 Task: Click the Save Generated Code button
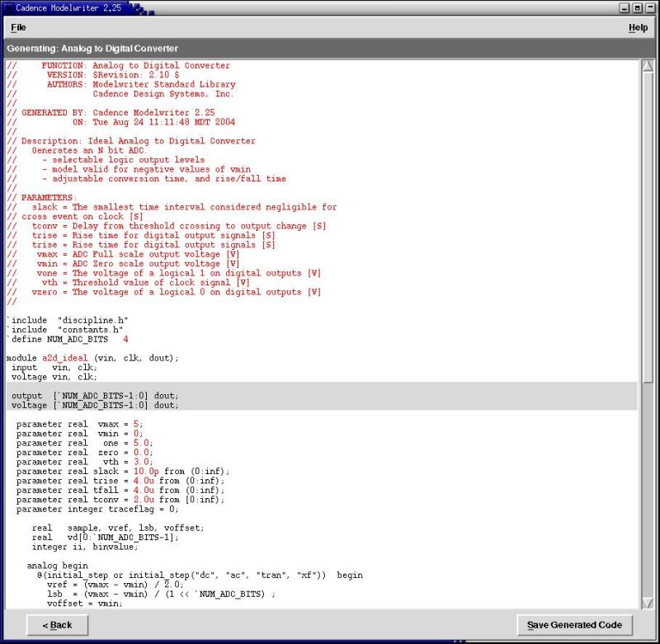575,625
